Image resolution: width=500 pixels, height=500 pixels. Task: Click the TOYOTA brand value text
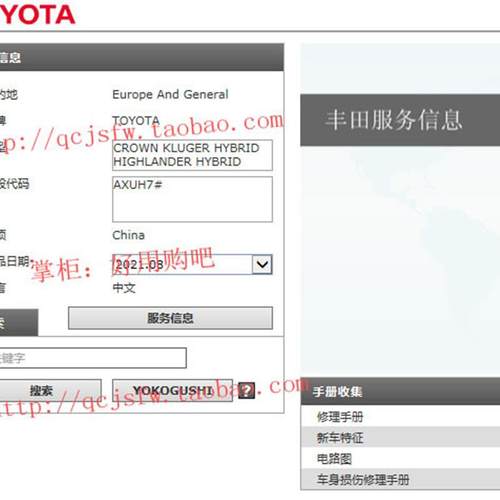tap(136, 120)
